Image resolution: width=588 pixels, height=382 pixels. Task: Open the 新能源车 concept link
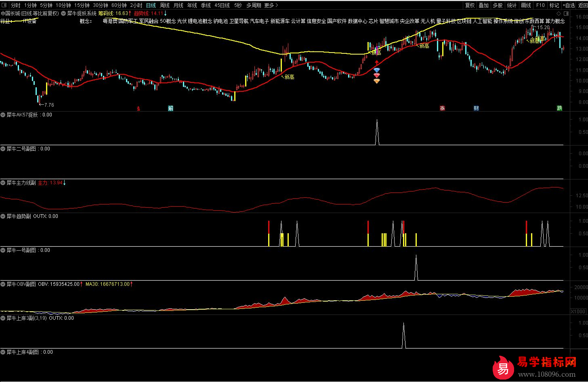tap(280, 21)
